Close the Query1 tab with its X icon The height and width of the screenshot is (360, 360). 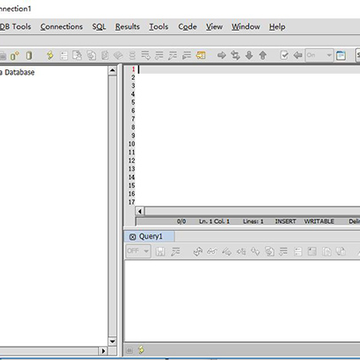pyautogui.click(x=132, y=237)
